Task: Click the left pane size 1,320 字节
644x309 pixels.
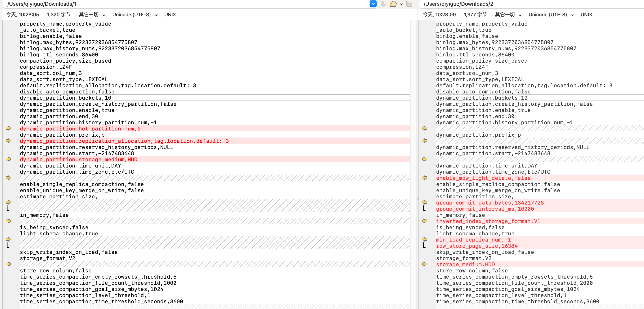Action: coord(59,15)
